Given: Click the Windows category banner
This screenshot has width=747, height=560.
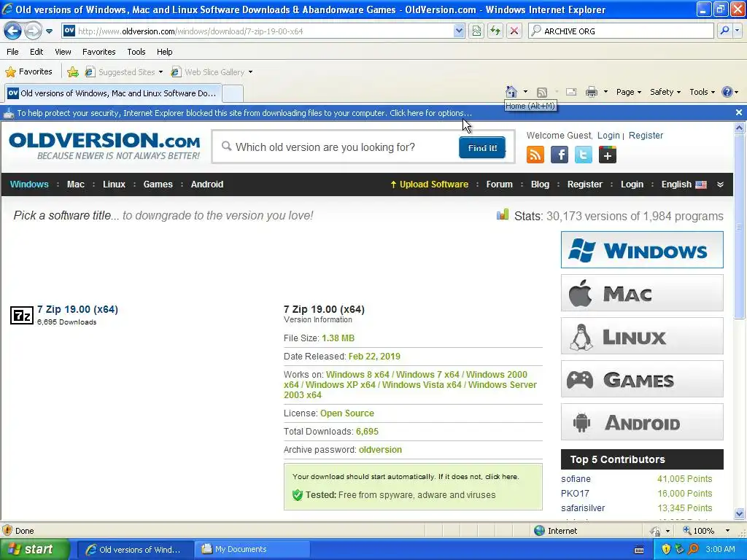Looking at the screenshot, I should [x=642, y=250].
